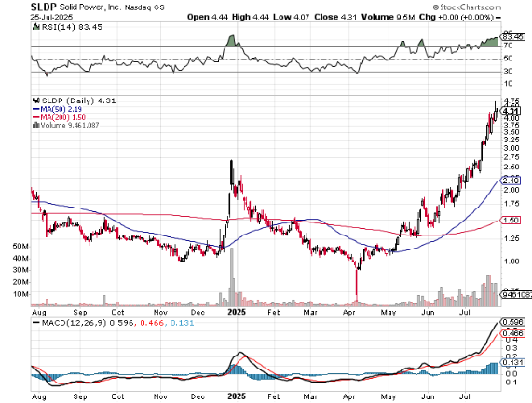This screenshot has width=532, height=403.
Task: Click the 30M volume scale label
Action: [20, 270]
